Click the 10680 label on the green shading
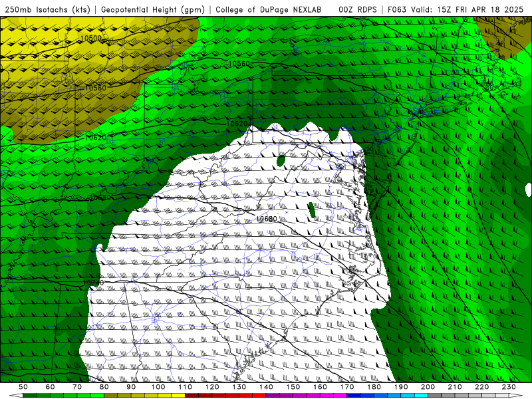The height and width of the screenshot is (399, 532). tap(100, 198)
